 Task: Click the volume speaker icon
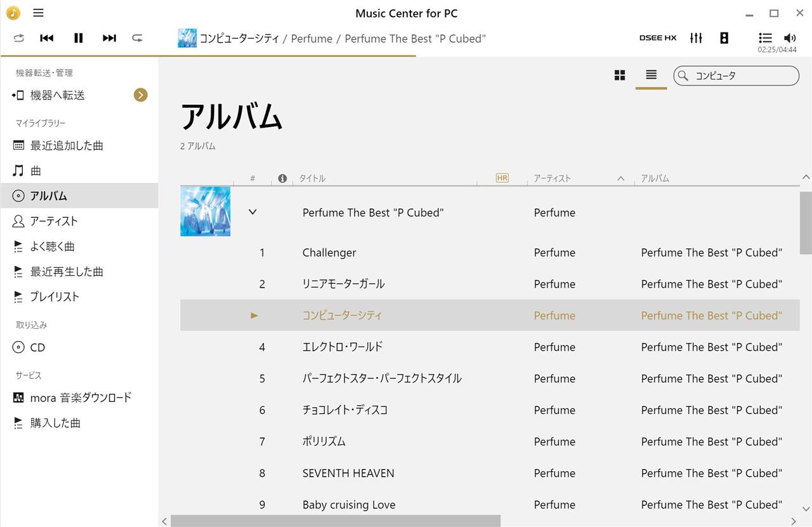point(790,38)
